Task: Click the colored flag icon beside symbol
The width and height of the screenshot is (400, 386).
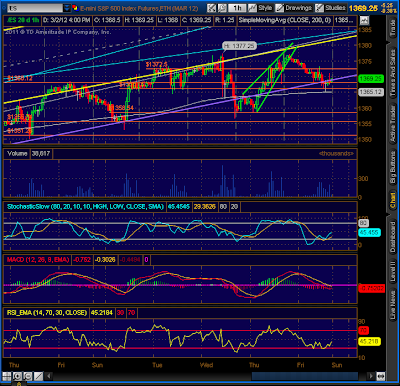Action: (x=75, y=8)
